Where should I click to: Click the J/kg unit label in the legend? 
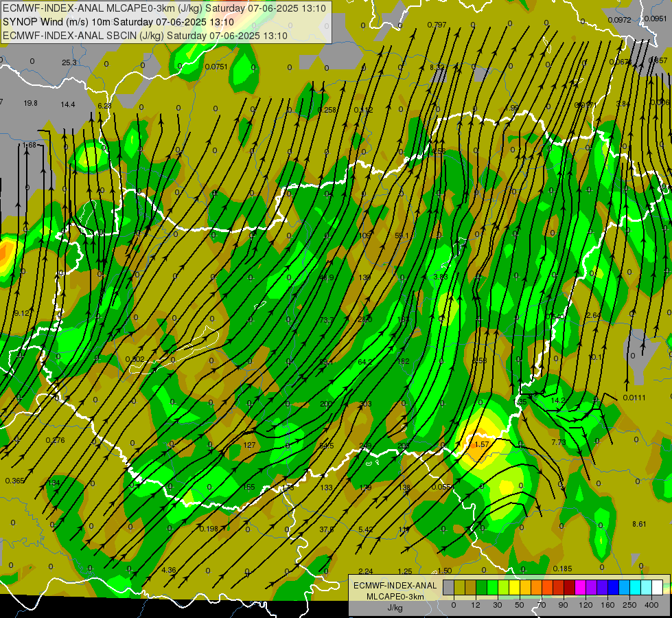(x=395, y=608)
